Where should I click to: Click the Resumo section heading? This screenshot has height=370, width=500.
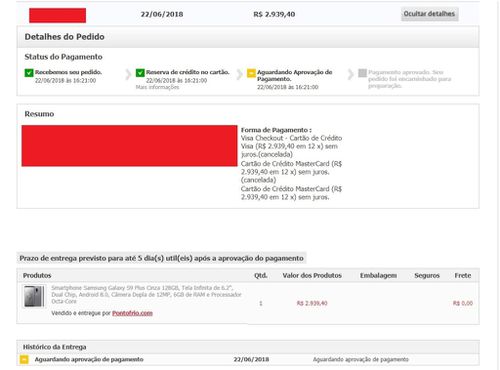(x=39, y=114)
